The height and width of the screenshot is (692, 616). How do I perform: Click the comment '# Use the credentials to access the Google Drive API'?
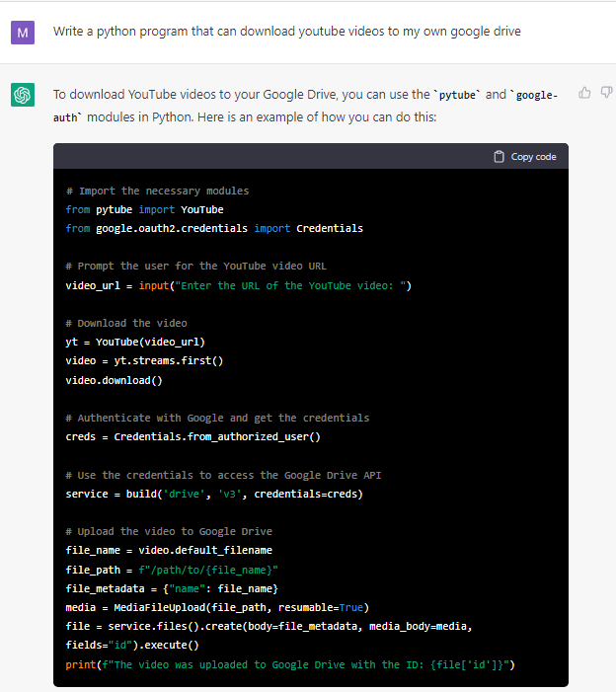pos(223,475)
